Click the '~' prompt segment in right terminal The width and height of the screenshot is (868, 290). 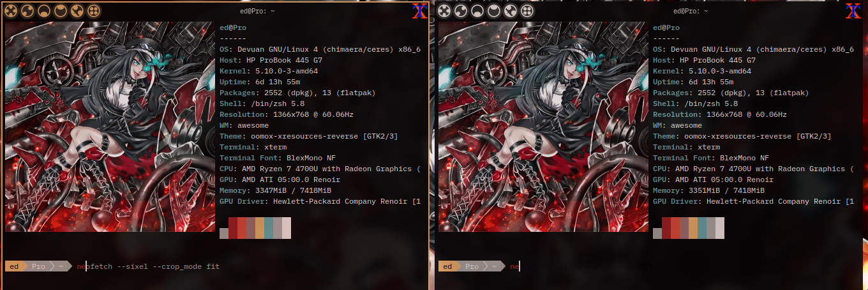495,266
